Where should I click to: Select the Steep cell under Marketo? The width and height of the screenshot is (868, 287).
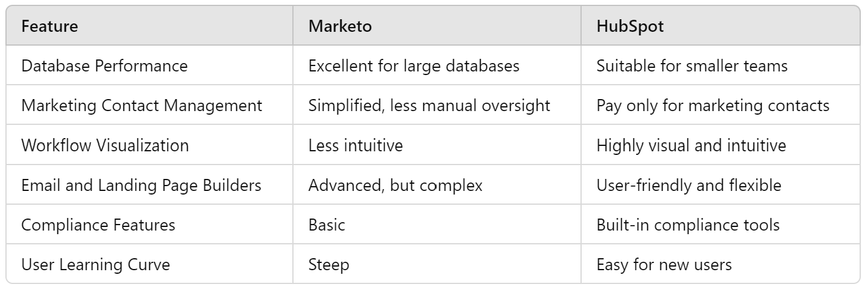(328, 264)
